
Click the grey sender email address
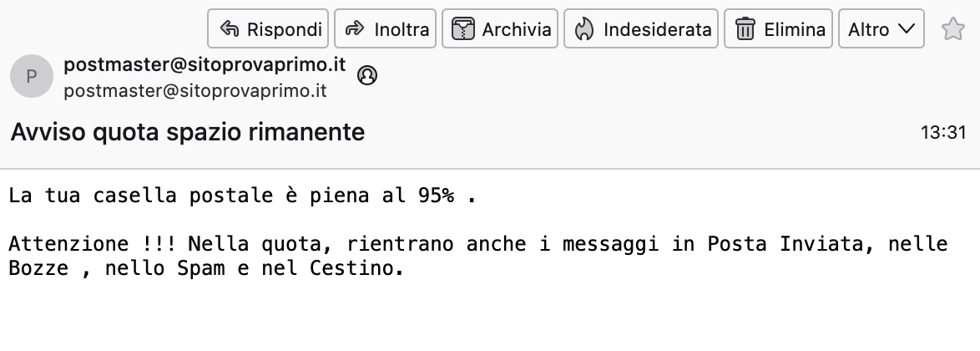(194, 90)
